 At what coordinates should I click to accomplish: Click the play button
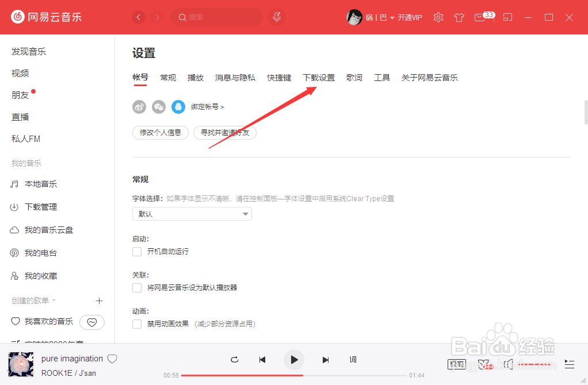(294, 360)
